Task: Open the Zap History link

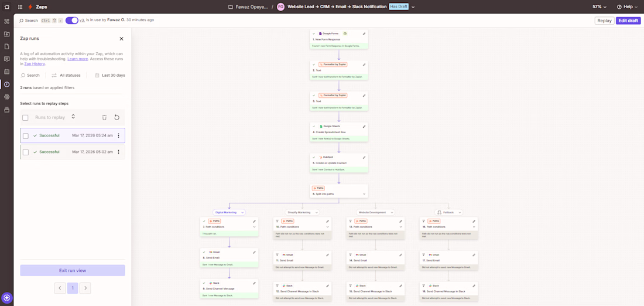Action: pyautogui.click(x=35, y=64)
